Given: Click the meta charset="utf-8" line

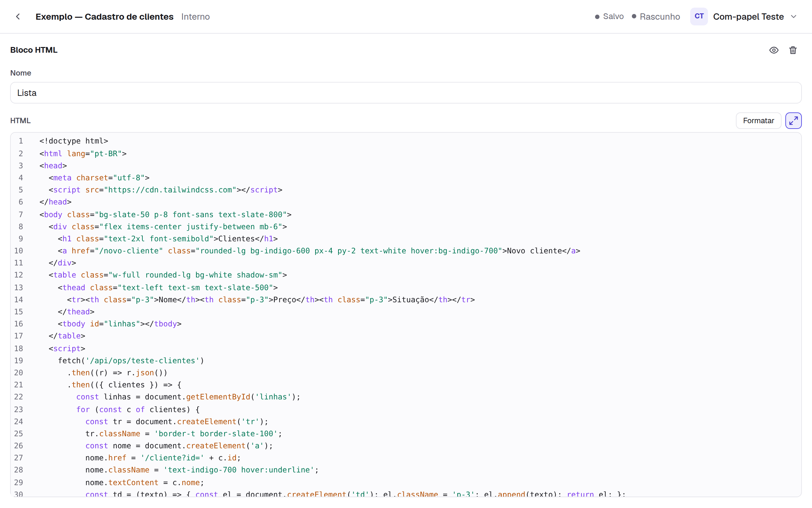Looking at the screenshot, I should click(x=99, y=178).
